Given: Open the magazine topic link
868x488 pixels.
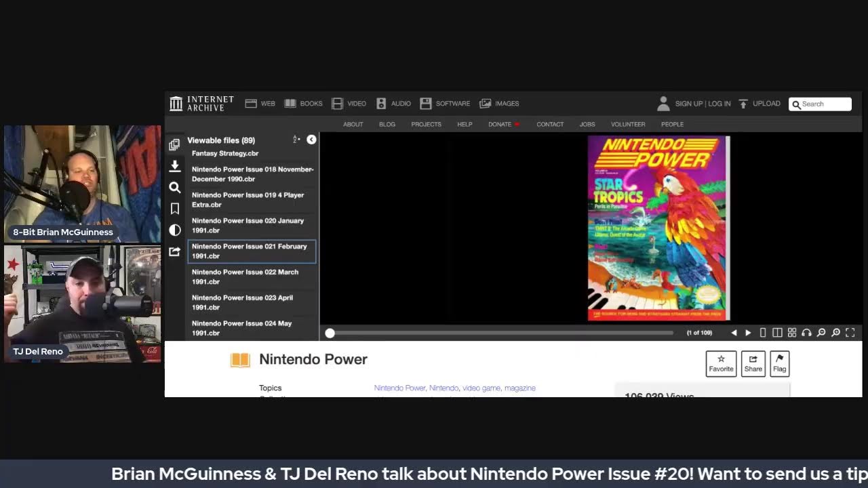Looking at the screenshot, I should 520,388.
